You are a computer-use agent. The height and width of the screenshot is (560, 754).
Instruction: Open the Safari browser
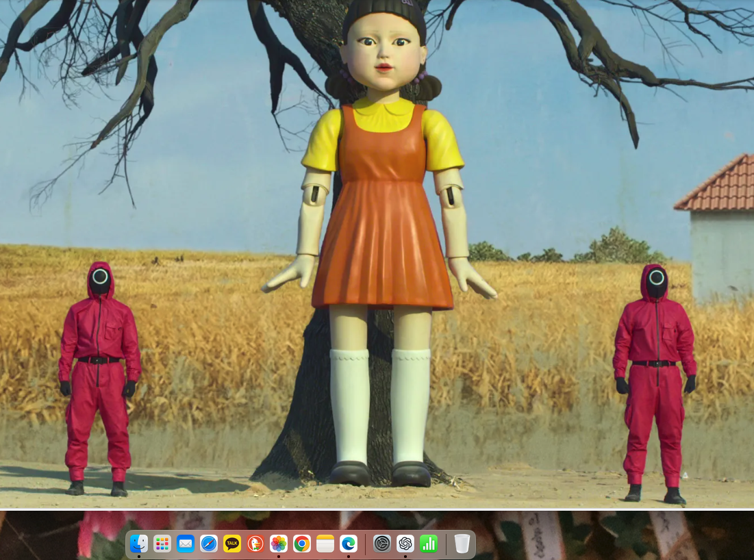(209, 544)
